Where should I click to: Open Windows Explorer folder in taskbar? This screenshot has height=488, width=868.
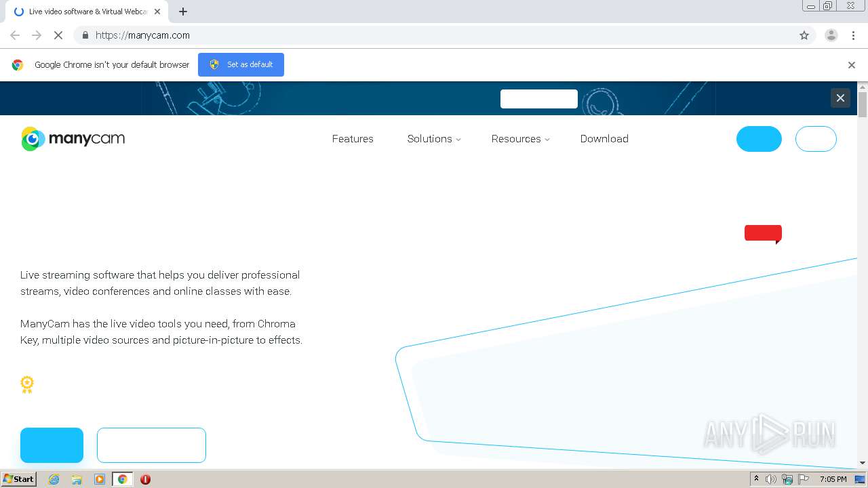[77, 479]
